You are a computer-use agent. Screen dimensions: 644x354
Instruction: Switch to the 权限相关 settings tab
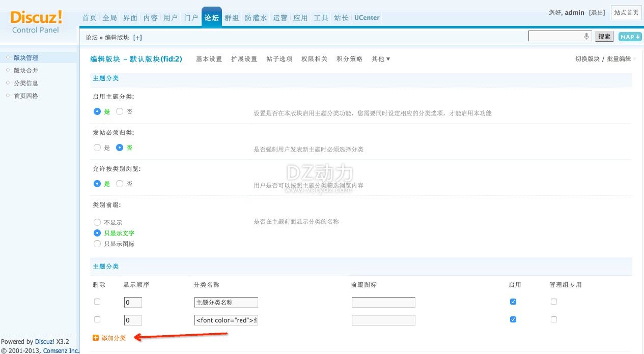tap(314, 59)
